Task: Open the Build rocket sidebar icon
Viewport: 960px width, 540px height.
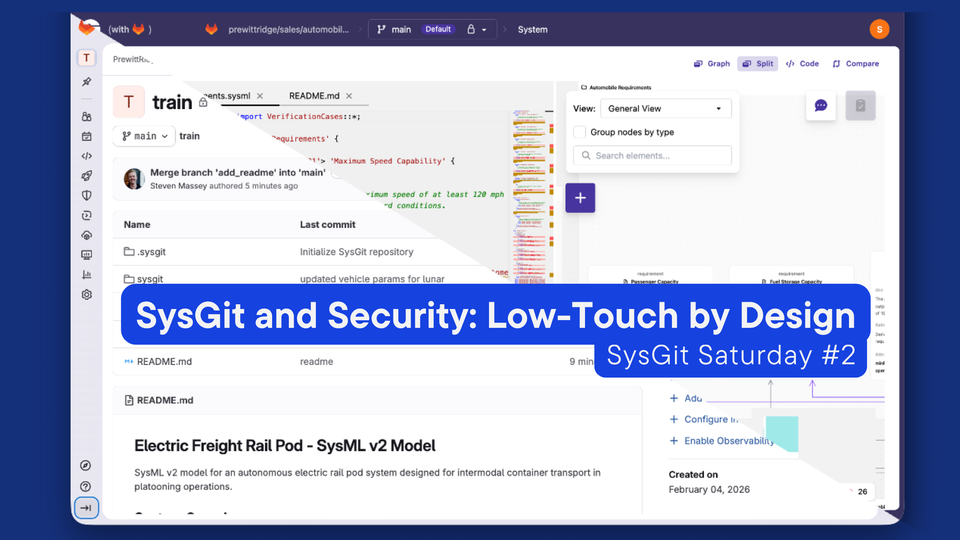Action: click(x=86, y=176)
